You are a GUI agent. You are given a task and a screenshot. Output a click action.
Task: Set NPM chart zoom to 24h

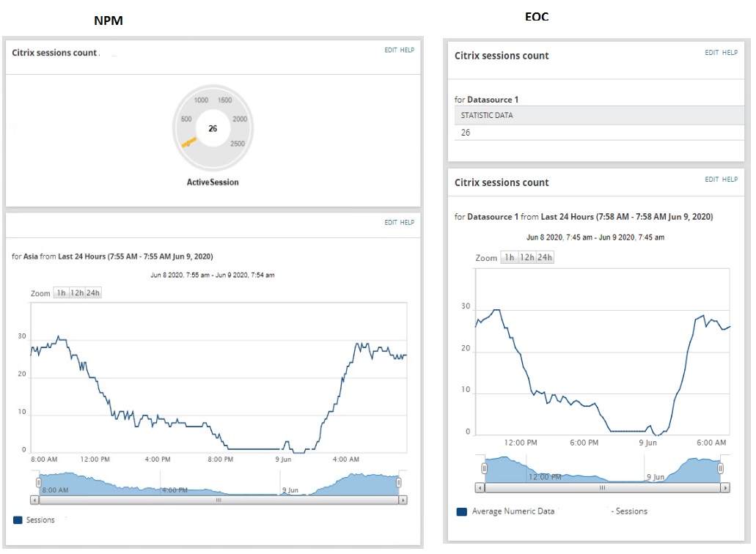click(x=93, y=293)
